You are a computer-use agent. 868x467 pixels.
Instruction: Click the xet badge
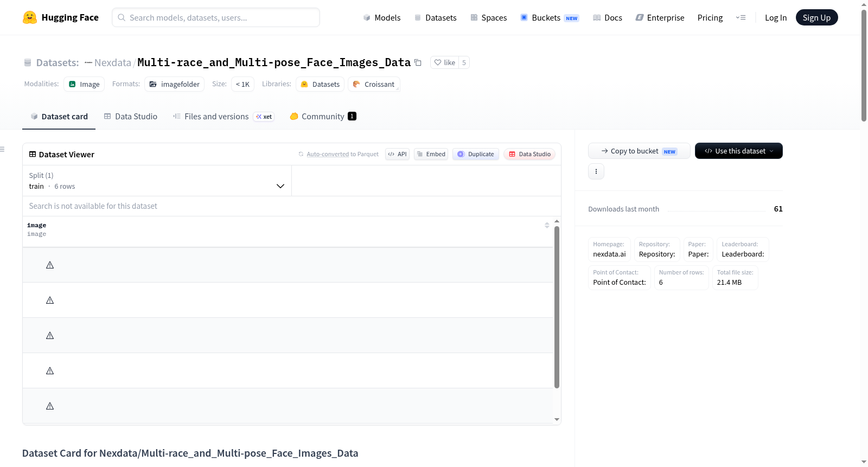tap(264, 117)
